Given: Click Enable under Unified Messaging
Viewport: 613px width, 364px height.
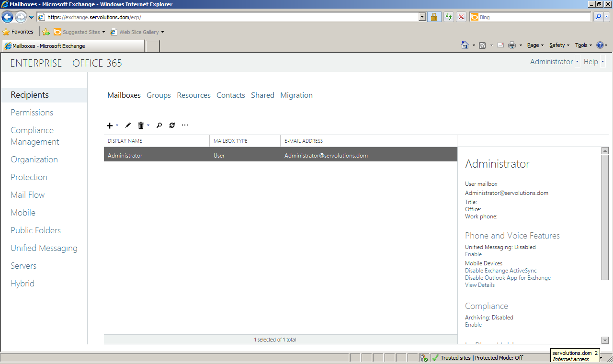Looking at the screenshot, I should [473, 254].
